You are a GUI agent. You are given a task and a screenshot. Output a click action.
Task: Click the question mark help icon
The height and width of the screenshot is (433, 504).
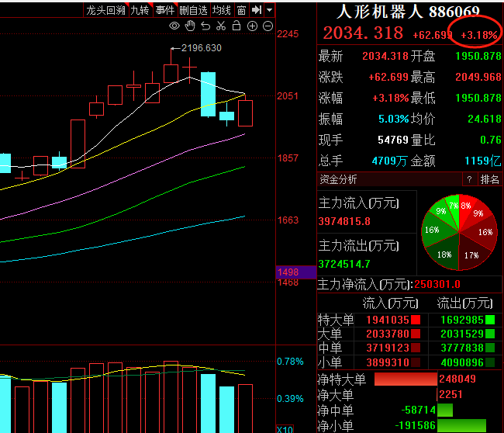(468, 179)
